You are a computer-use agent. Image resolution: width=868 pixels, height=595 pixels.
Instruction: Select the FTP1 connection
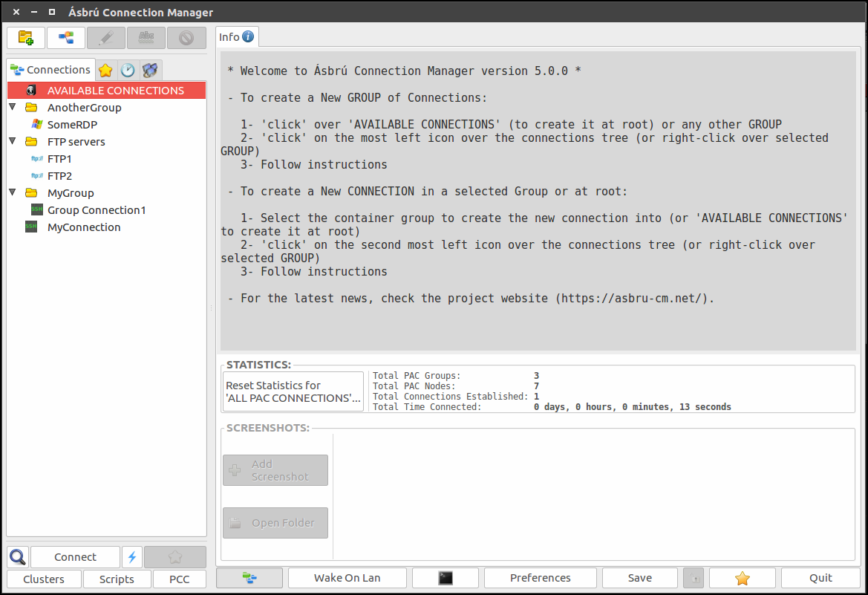(59, 159)
